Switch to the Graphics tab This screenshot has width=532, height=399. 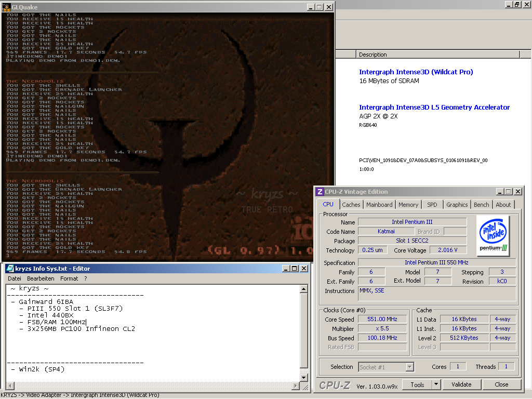(457, 205)
